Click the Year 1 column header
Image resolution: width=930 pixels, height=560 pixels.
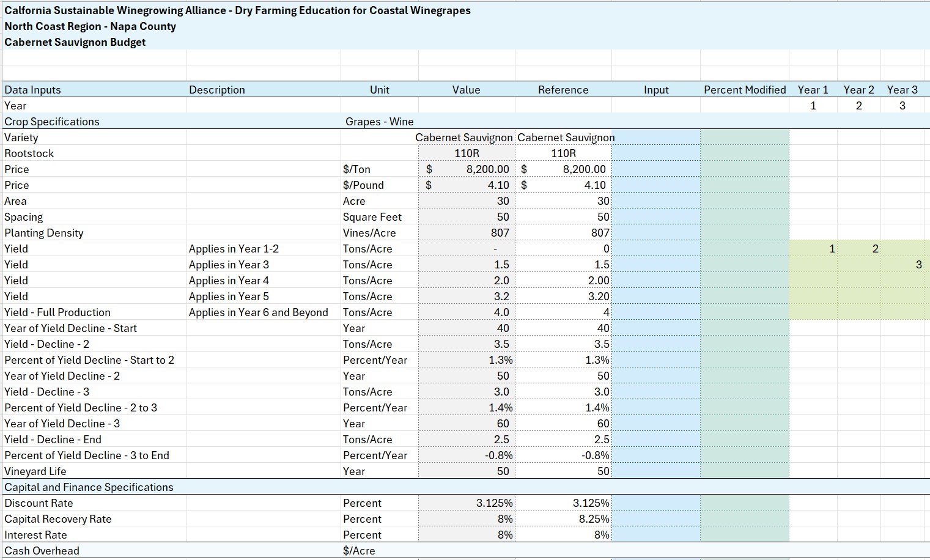click(813, 90)
